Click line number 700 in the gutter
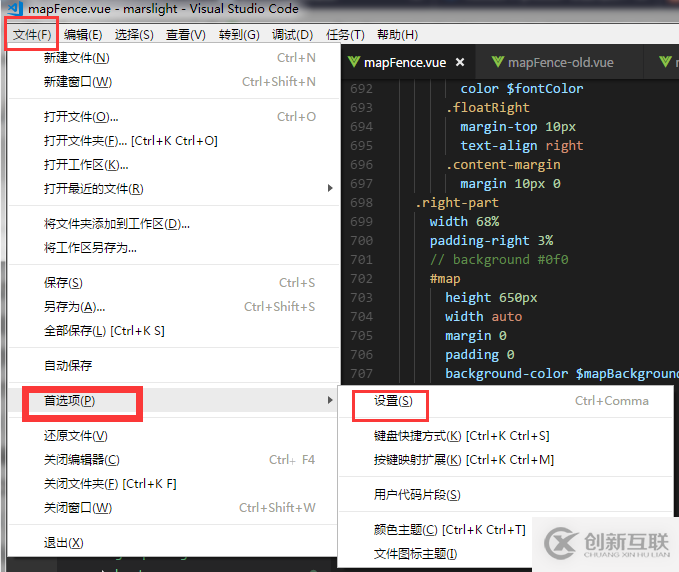679x572 pixels. (362, 241)
